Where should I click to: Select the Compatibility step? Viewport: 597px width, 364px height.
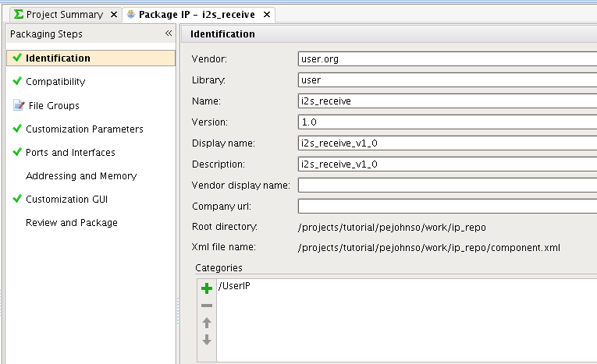coord(55,82)
